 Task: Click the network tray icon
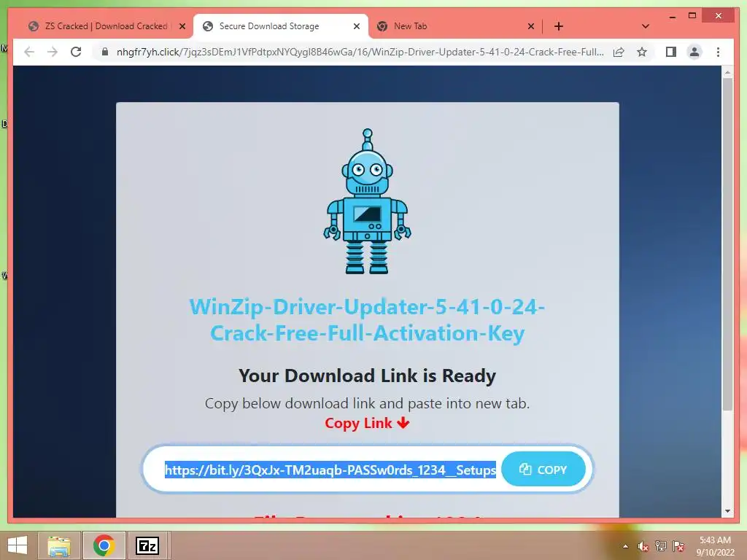[661, 546]
